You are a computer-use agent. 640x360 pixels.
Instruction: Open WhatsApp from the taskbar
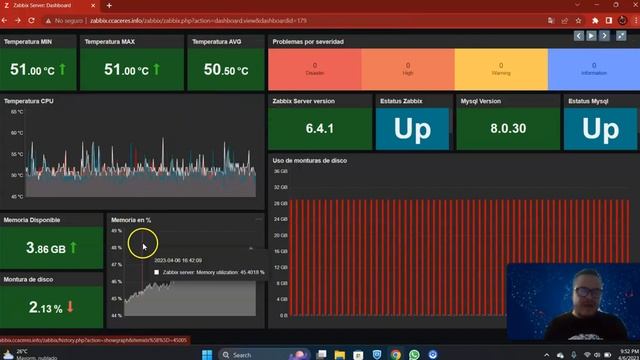point(414,355)
